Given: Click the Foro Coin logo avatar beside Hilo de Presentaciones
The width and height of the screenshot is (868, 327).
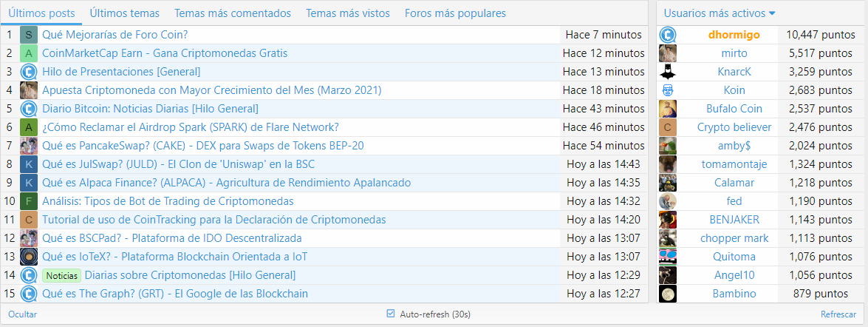Looking at the screenshot, I should 29,72.
